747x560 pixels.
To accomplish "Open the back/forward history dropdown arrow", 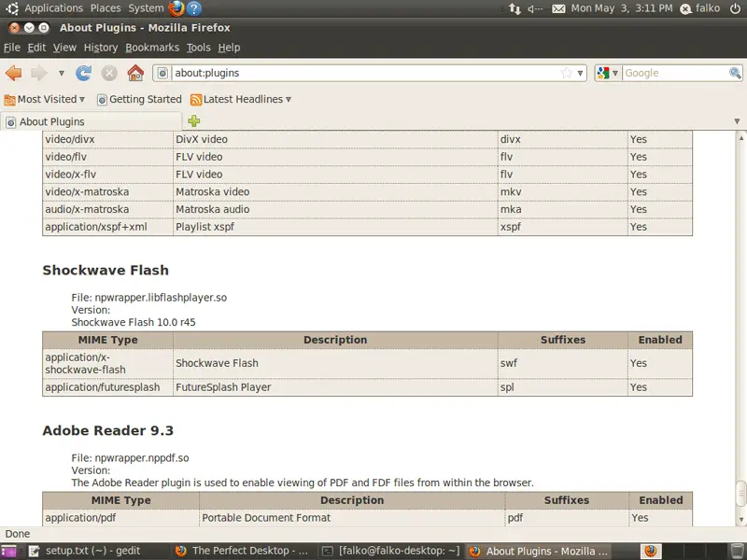I will pyautogui.click(x=61, y=74).
